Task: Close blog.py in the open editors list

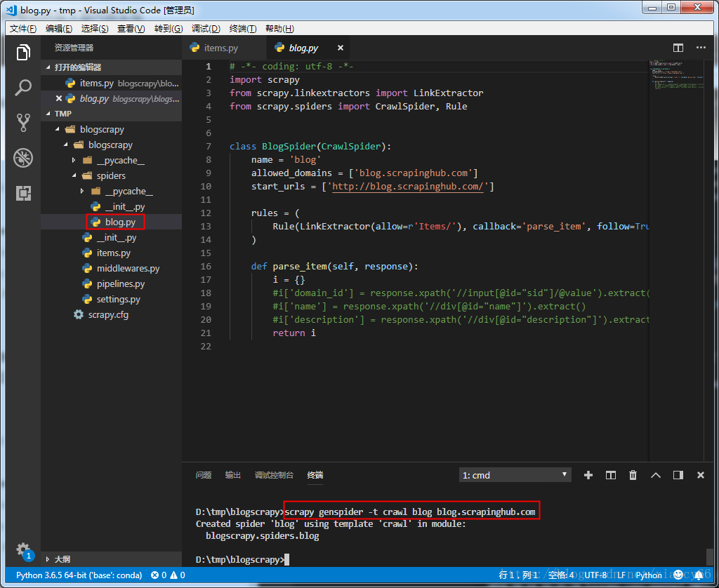Action: [x=59, y=98]
